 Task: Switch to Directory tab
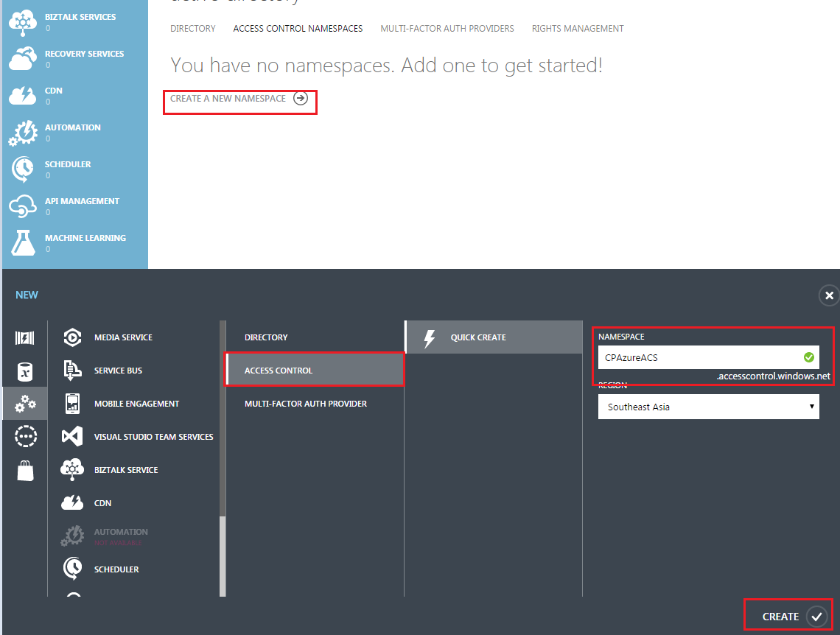(193, 29)
